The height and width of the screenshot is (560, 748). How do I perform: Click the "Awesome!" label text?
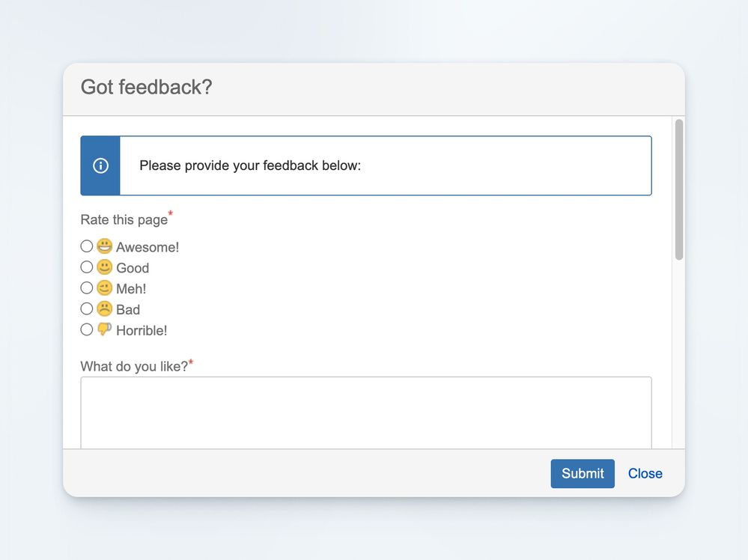[148, 247]
